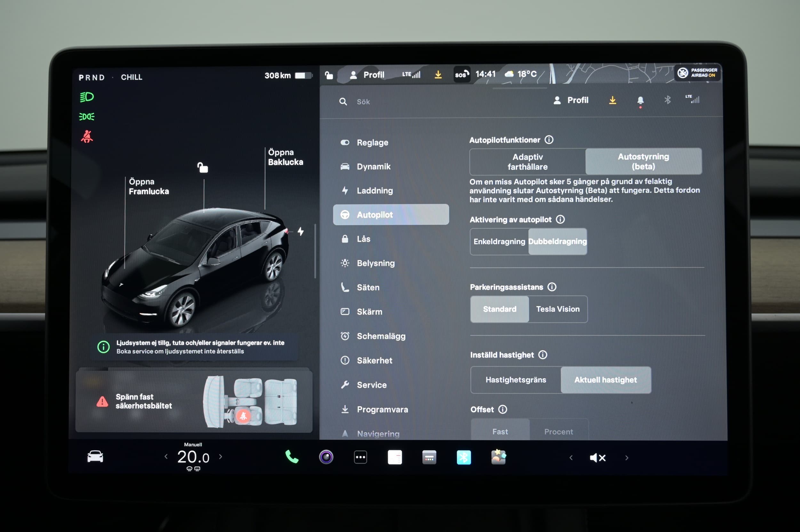This screenshot has height=532, width=800.
Task: Tap the red seatbelt warning icon
Action: (x=87, y=136)
